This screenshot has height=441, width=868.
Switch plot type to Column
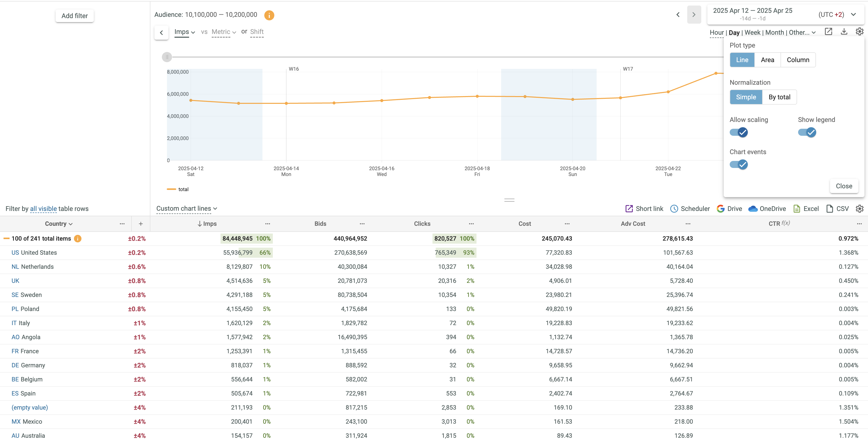click(x=798, y=60)
